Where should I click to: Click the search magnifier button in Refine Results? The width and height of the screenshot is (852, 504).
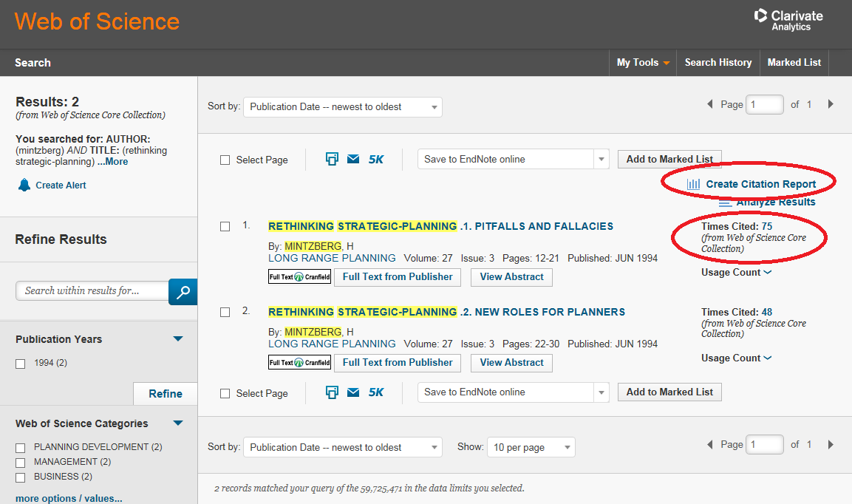click(183, 291)
